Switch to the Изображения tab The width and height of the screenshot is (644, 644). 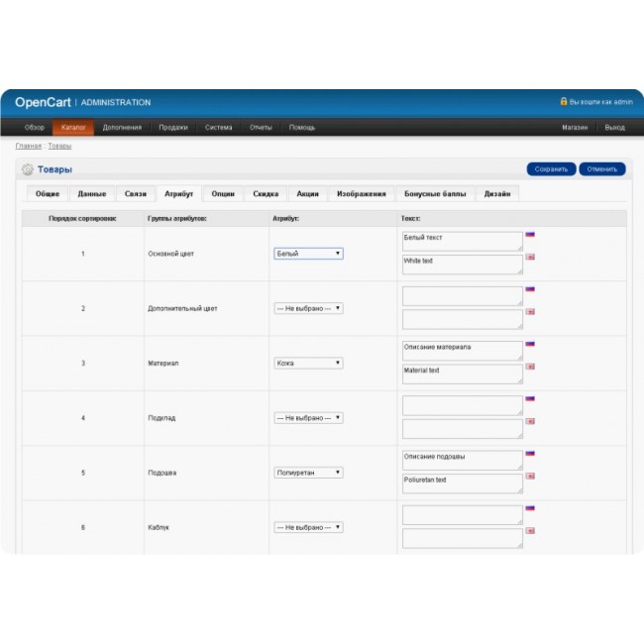(x=361, y=194)
